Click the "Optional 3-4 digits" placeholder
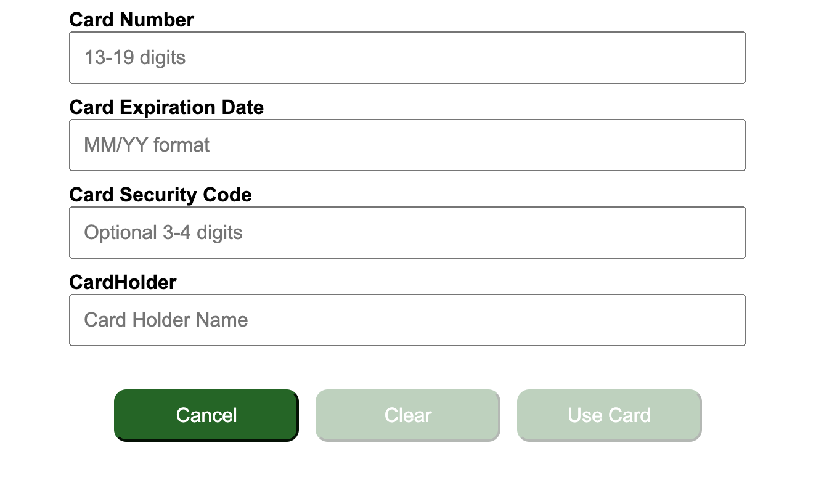 point(163,233)
